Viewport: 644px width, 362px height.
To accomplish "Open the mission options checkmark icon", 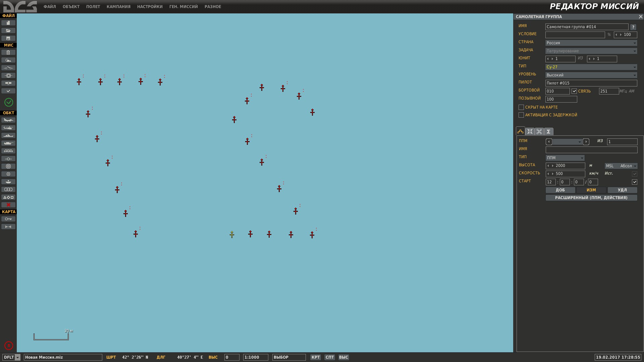I will [x=8, y=91].
